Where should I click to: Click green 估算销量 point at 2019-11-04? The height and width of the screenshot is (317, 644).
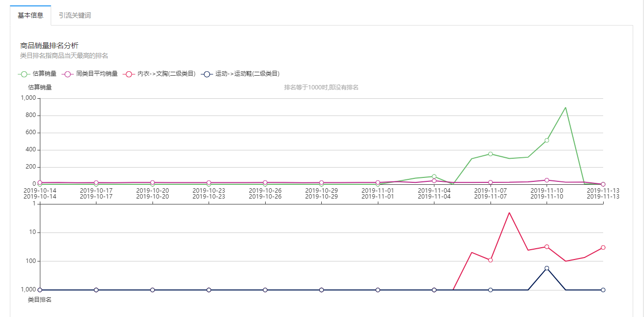click(x=434, y=176)
